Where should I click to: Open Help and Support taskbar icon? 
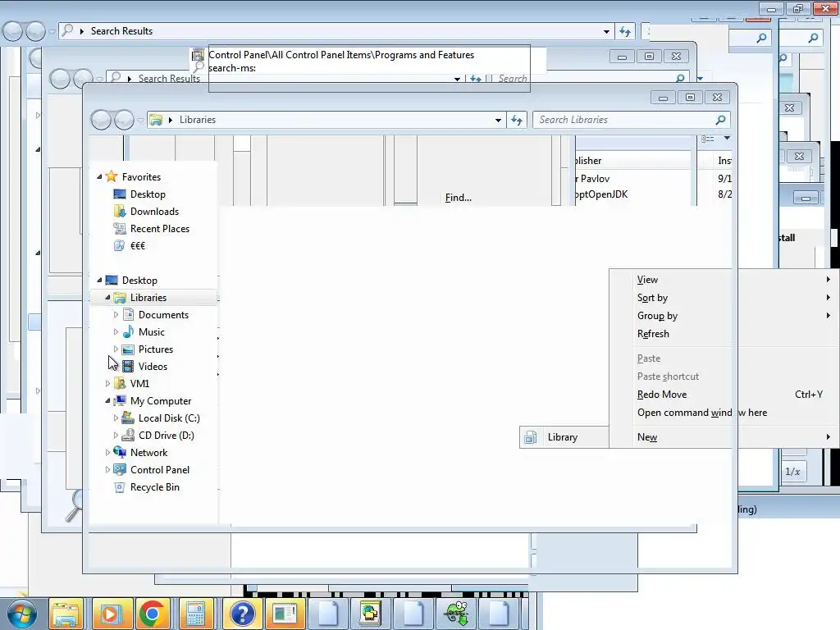tap(242, 614)
